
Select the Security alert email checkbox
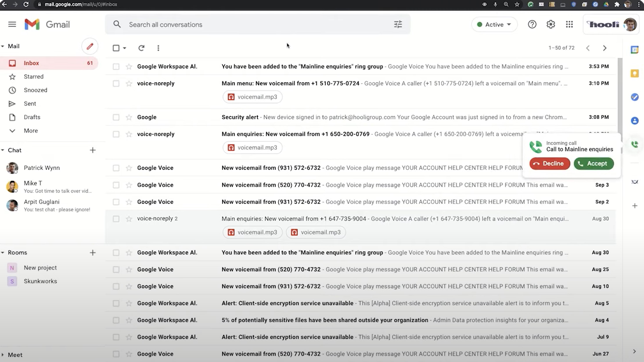116,117
